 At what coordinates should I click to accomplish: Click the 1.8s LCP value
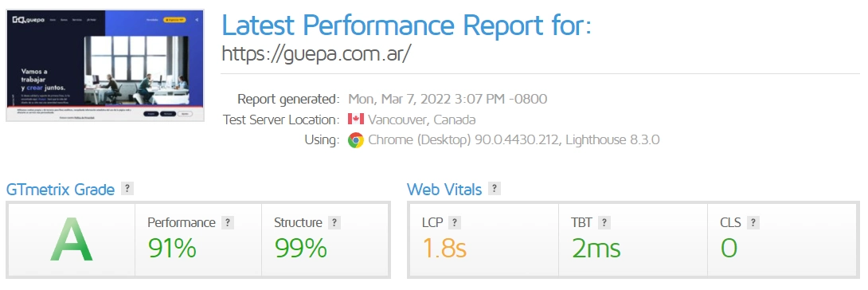(444, 248)
